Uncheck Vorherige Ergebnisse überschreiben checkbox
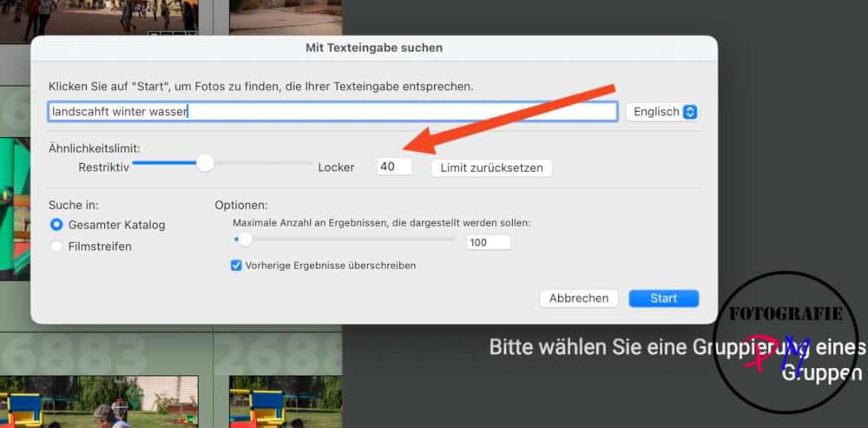Screen dimensions: 868x428 tap(236, 266)
